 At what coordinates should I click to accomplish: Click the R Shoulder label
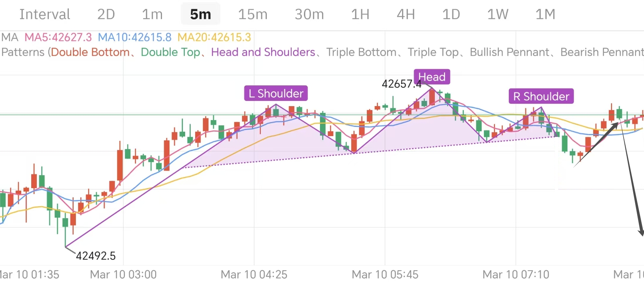click(x=541, y=96)
